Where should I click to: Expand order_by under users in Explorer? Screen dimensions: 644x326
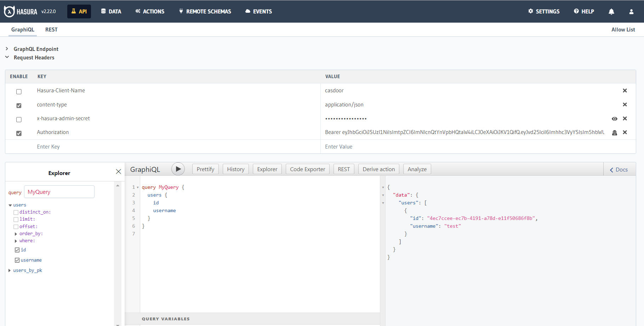[16, 234]
